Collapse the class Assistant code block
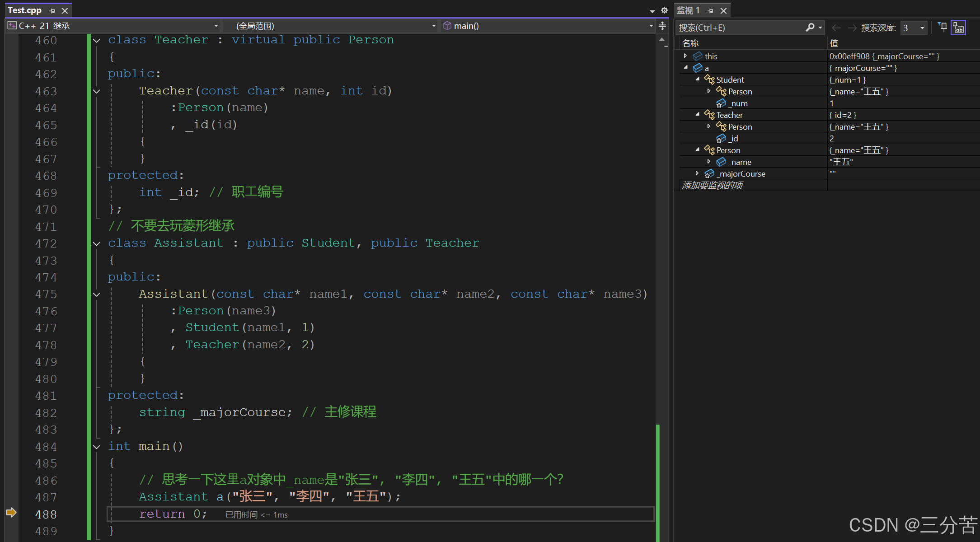Screen dimensions: 980x542 pyautogui.click(x=97, y=244)
